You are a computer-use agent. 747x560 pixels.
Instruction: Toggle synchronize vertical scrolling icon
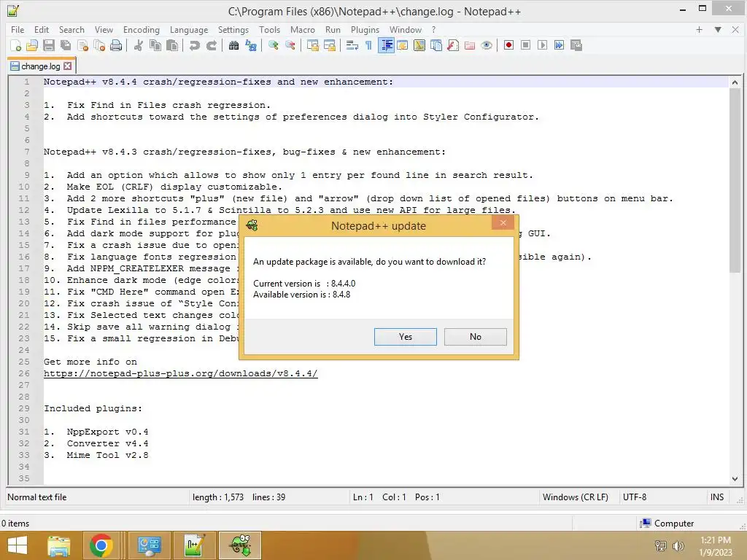click(x=312, y=45)
